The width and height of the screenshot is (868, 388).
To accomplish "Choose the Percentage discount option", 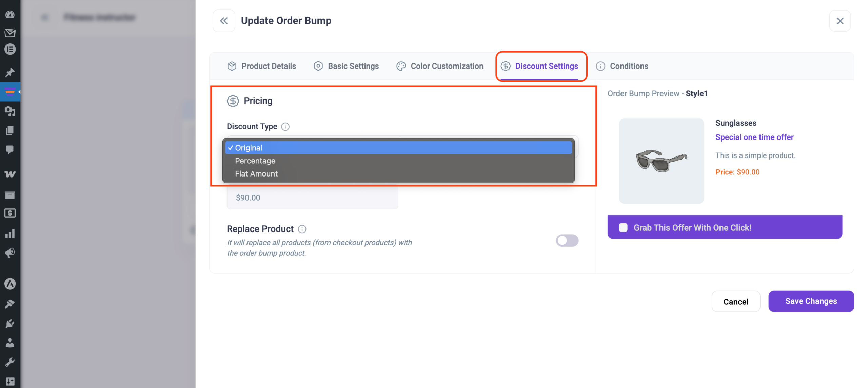I will coord(255,161).
